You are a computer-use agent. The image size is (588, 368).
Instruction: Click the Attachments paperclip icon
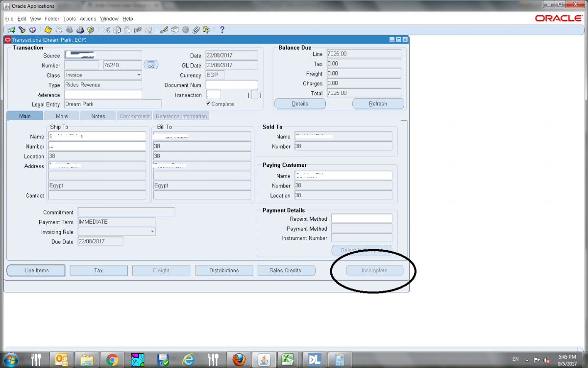click(x=196, y=30)
